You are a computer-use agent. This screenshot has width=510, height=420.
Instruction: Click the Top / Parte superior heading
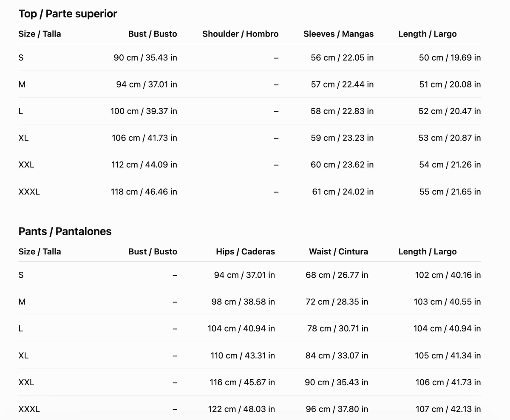pos(68,14)
